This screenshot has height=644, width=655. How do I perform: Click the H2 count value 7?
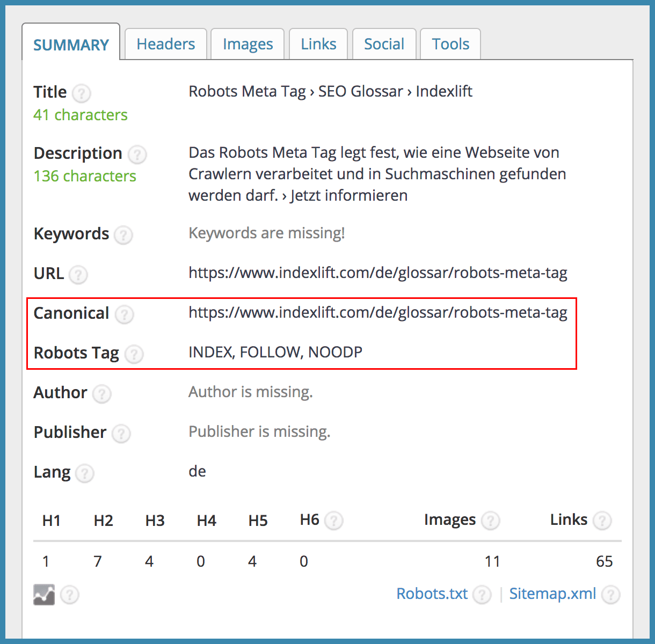(98, 561)
